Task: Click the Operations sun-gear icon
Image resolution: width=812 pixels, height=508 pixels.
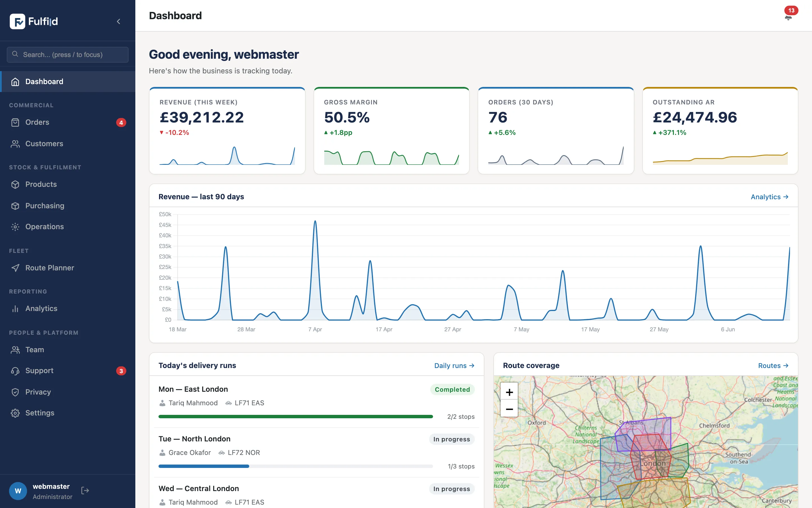Action: tap(15, 227)
